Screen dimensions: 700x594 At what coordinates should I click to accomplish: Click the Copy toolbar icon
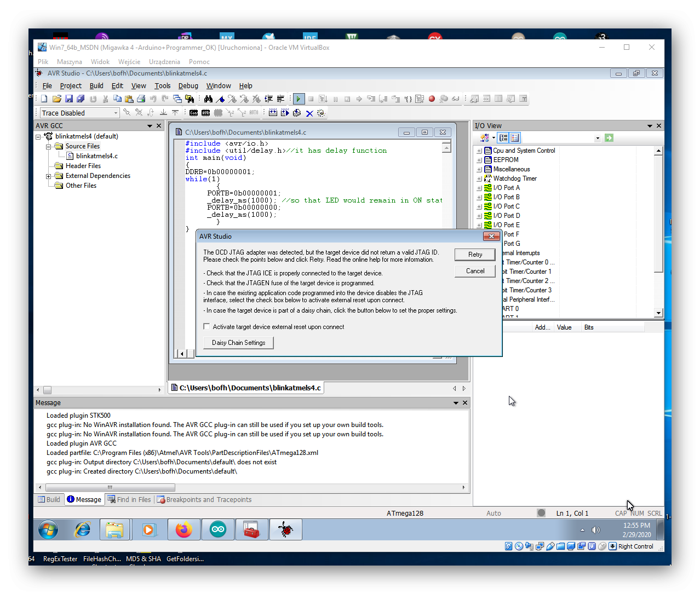tap(117, 99)
